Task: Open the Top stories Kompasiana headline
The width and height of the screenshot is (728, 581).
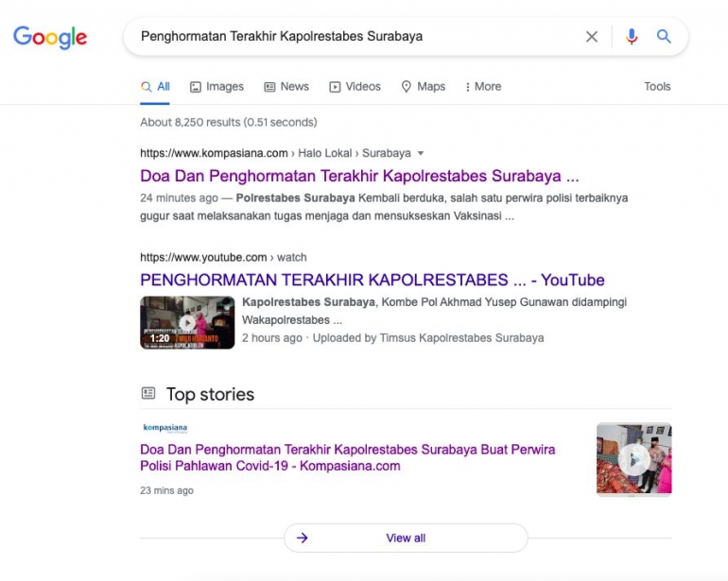Action: click(x=348, y=457)
